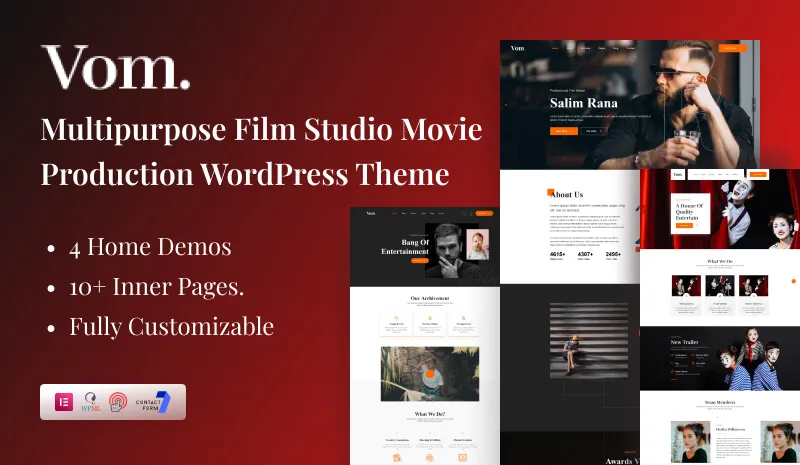Click the Vom logo in mime demo header
This screenshot has height=465, width=800.
pyautogui.click(x=677, y=175)
